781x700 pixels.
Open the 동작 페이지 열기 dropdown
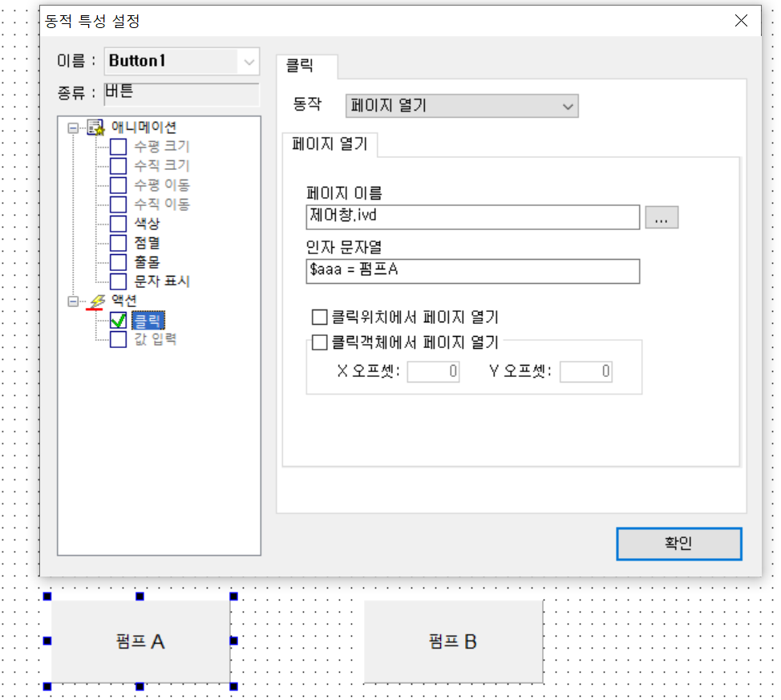462,106
